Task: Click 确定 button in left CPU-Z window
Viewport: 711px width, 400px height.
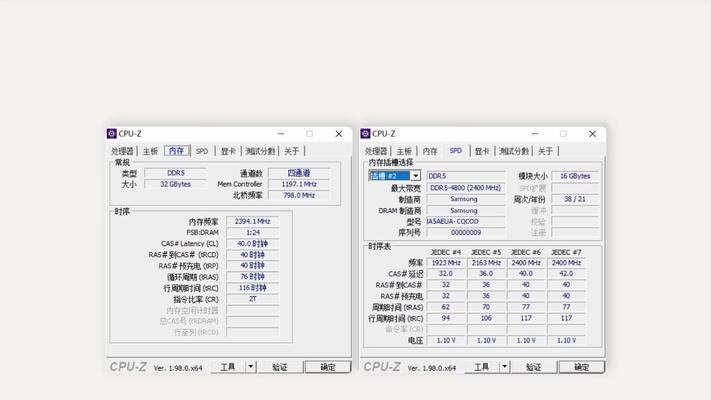Action: [x=328, y=367]
